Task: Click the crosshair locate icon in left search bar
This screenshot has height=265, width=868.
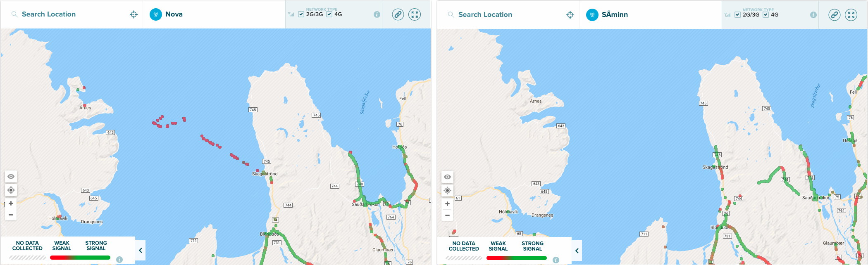Action: 134,14
